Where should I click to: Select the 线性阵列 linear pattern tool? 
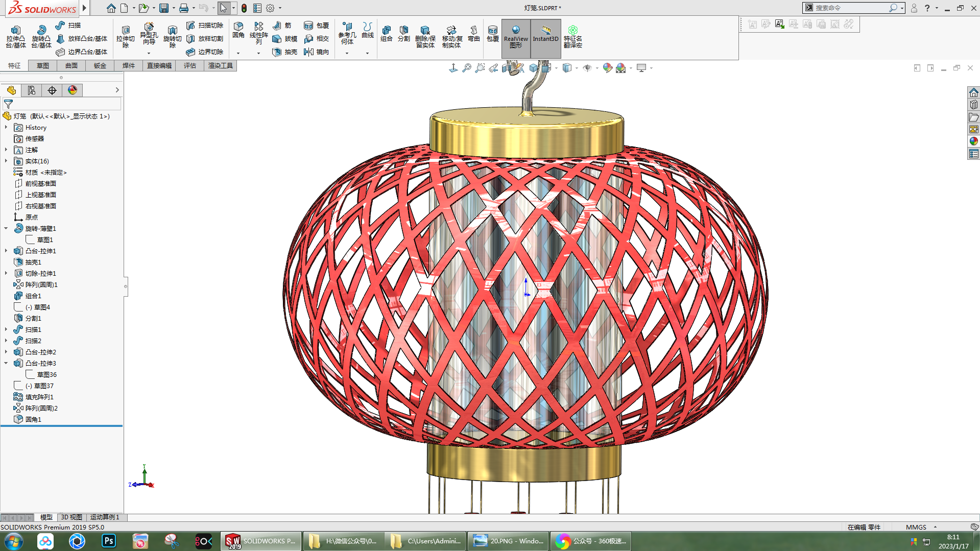click(x=259, y=33)
